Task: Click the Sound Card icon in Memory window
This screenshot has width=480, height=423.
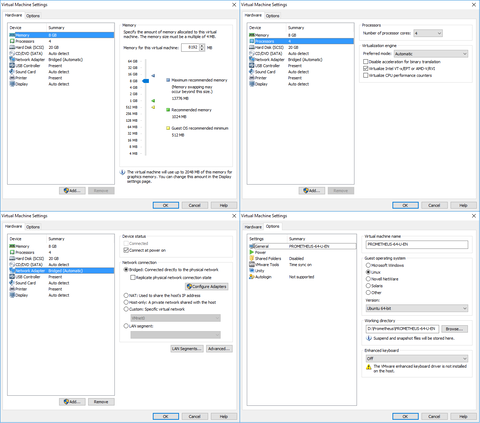Action: [x=12, y=72]
